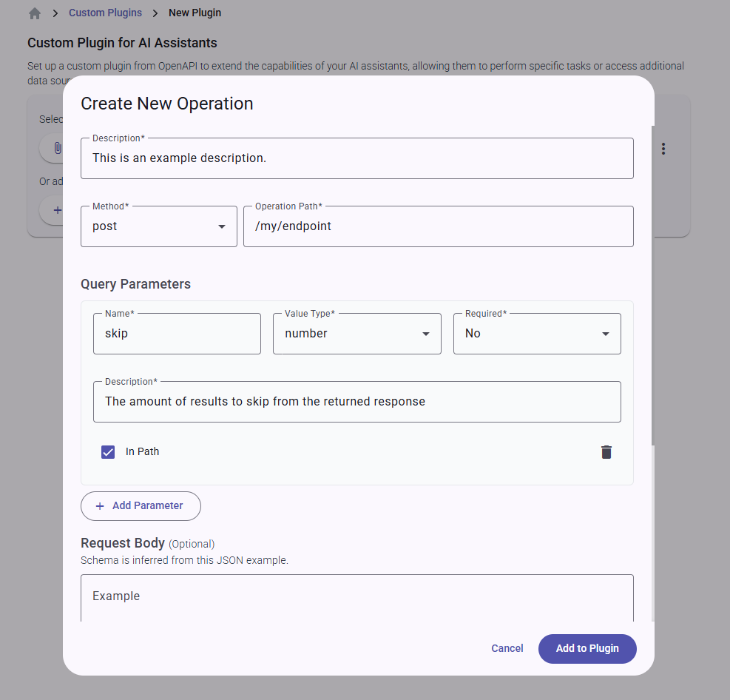Select the New Plugin breadcrumb
The height and width of the screenshot is (700, 730).
(195, 13)
